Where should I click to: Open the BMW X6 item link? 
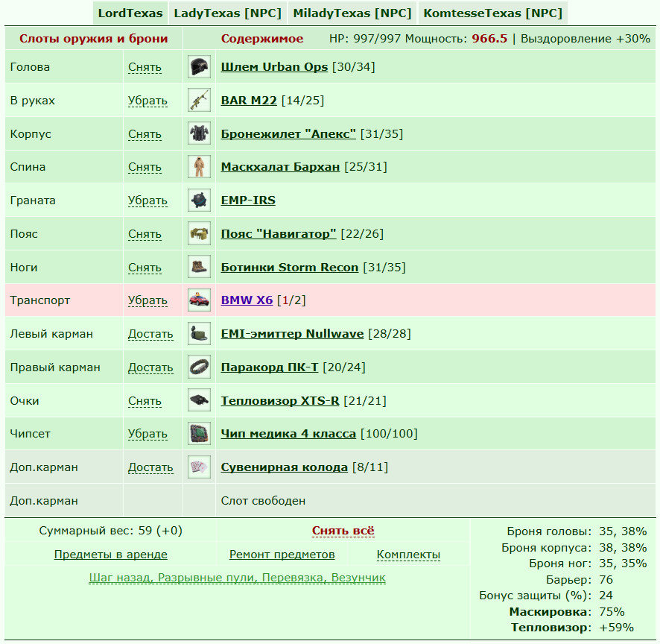pyautogui.click(x=247, y=300)
